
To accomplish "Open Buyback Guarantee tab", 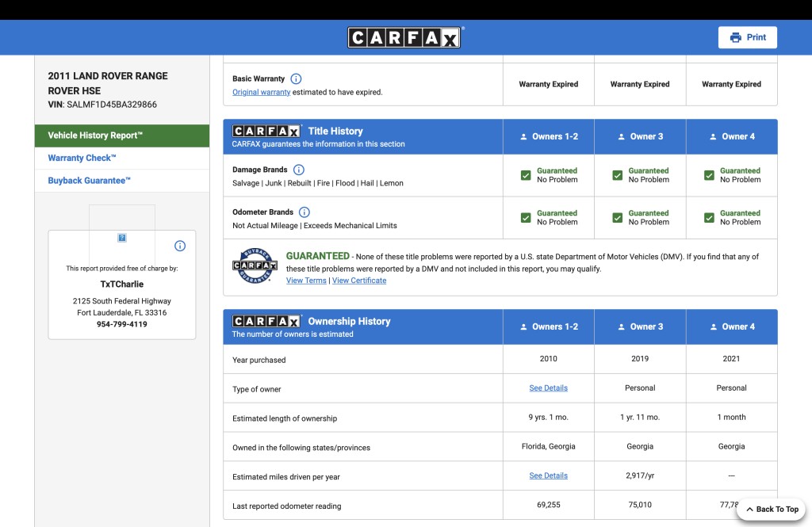I will point(122,181).
